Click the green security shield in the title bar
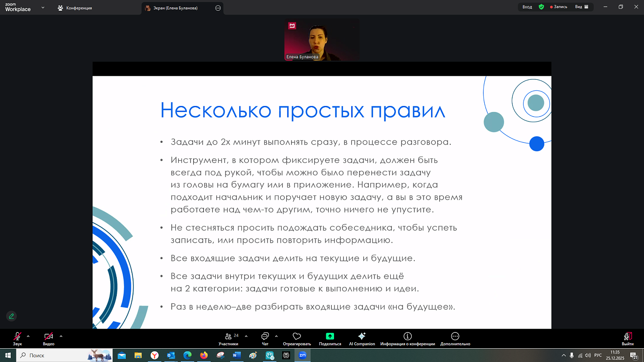 pyautogui.click(x=541, y=7)
